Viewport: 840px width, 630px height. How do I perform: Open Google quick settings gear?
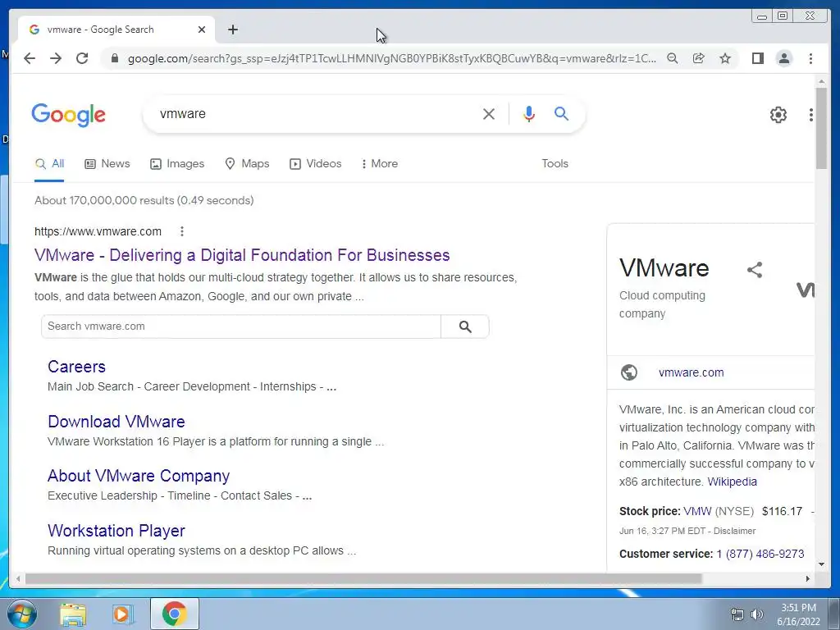pyautogui.click(x=778, y=115)
